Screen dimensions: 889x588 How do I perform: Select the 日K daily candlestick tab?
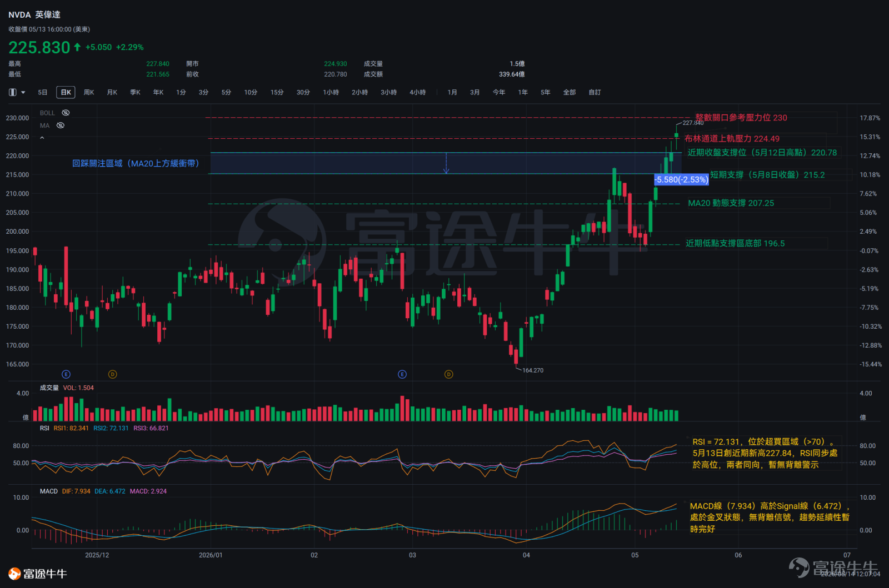tap(66, 92)
